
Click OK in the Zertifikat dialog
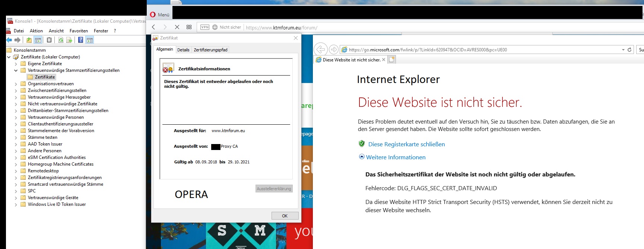coord(285,216)
